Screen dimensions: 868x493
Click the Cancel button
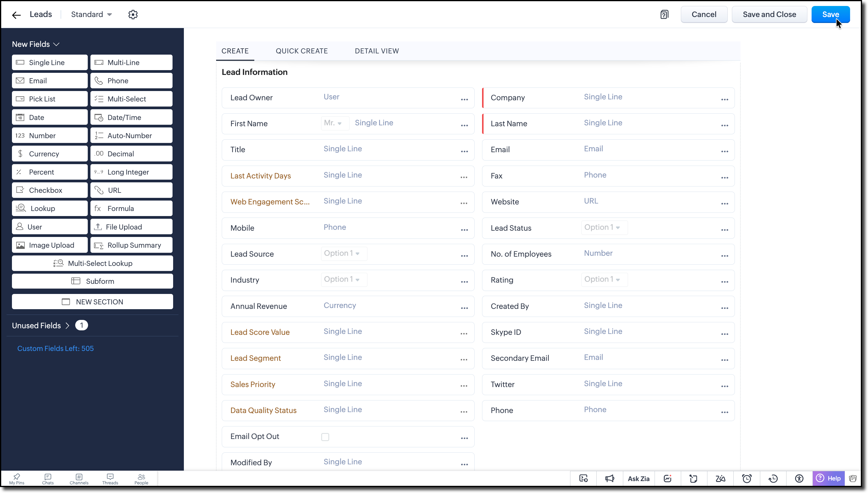(x=704, y=15)
